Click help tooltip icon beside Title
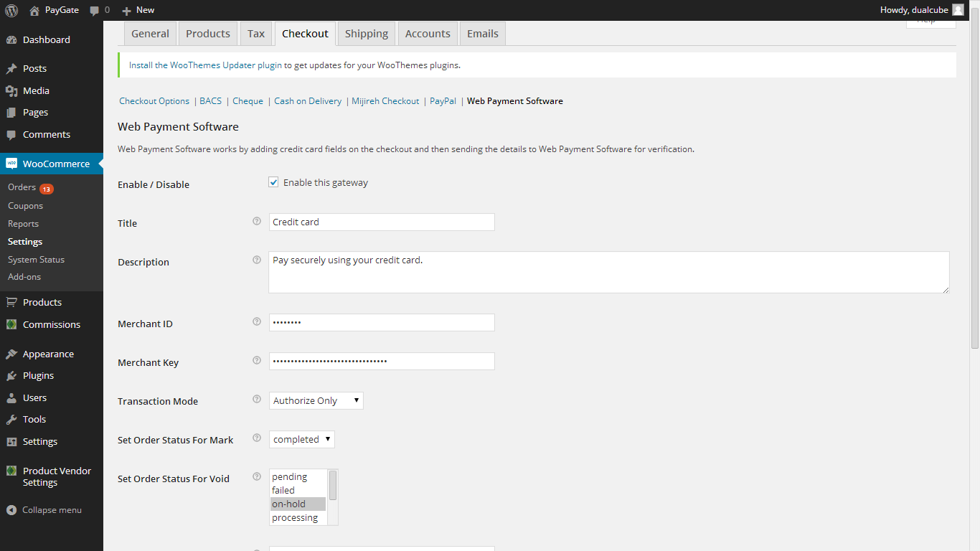The image size is (980, 551). click(x=257, y=221)
